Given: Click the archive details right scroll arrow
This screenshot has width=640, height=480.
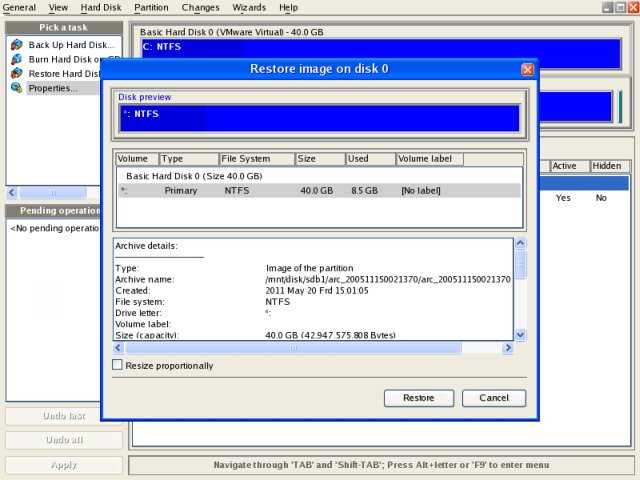Looking at the screenshot, I should 508,348.
